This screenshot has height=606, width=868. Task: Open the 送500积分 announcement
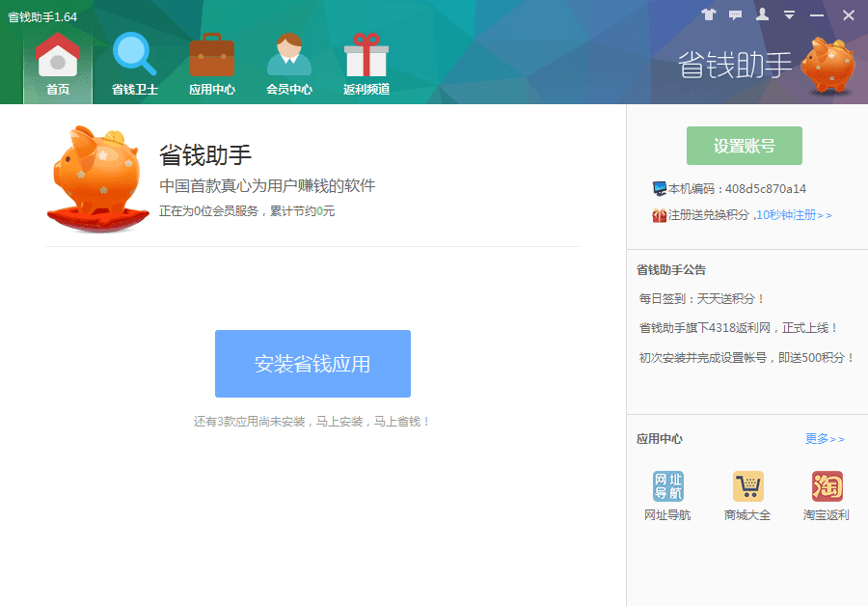tap(746, 357)
